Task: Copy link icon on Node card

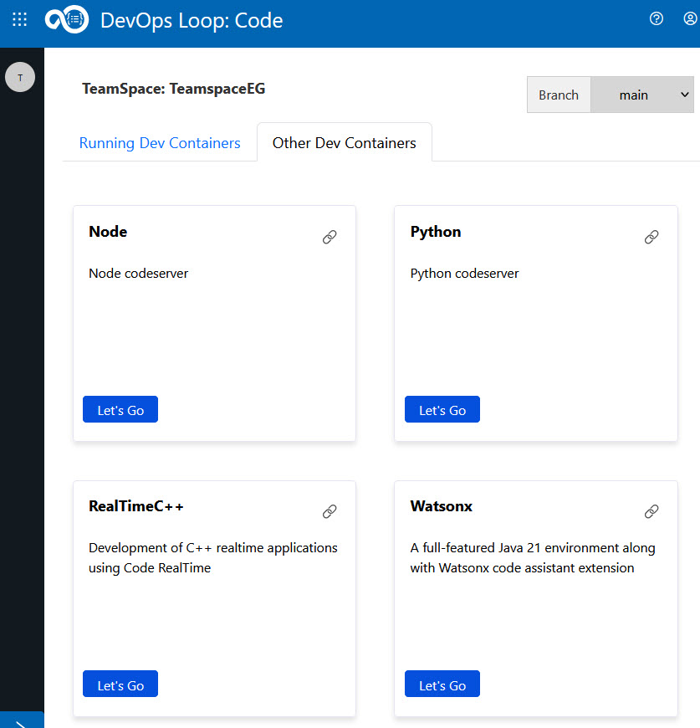Action: pos(330,238)
